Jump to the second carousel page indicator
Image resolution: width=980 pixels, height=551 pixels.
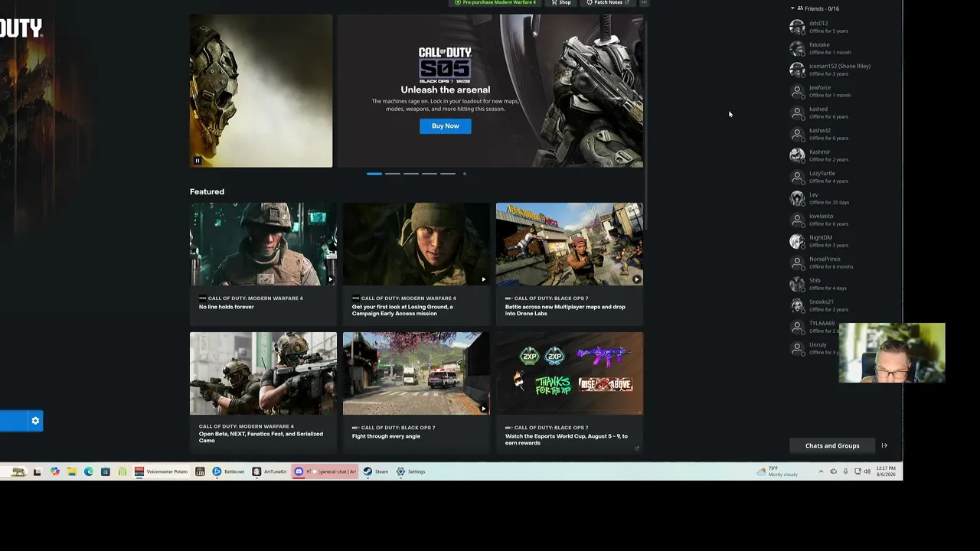(392, 174)
